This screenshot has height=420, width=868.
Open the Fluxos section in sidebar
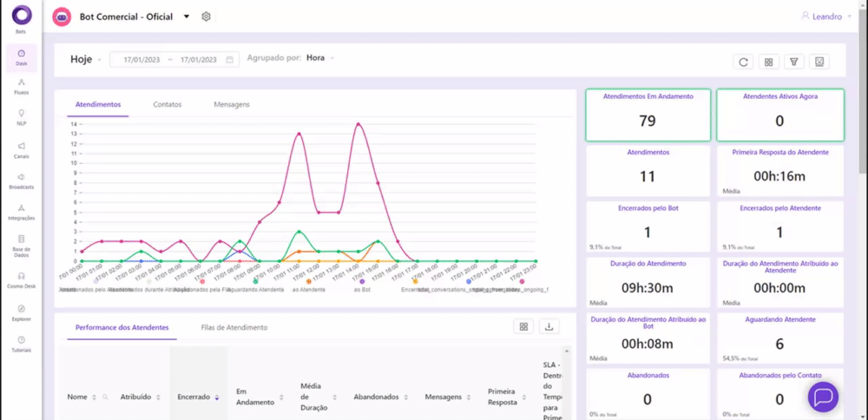(21, 85)
